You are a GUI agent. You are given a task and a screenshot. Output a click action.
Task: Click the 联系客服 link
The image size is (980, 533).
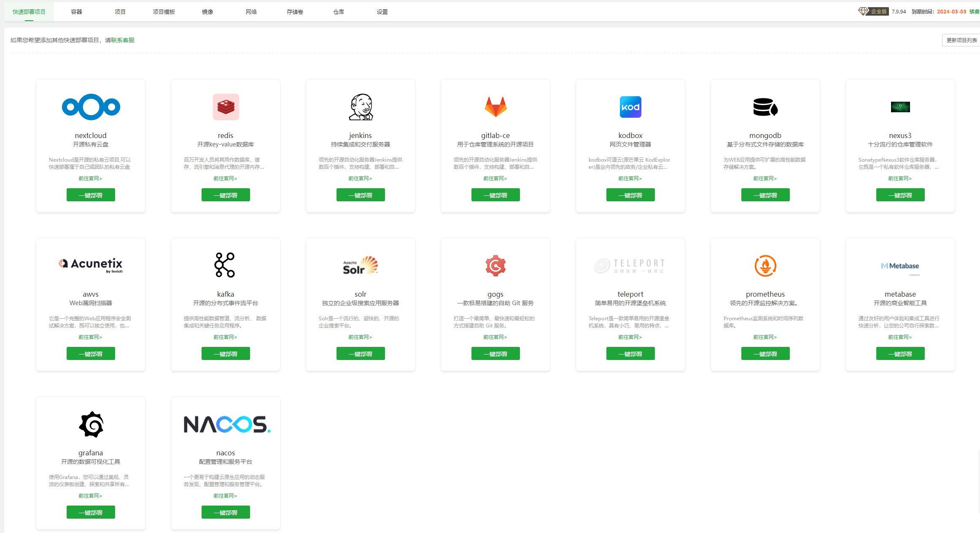(123, 40)
